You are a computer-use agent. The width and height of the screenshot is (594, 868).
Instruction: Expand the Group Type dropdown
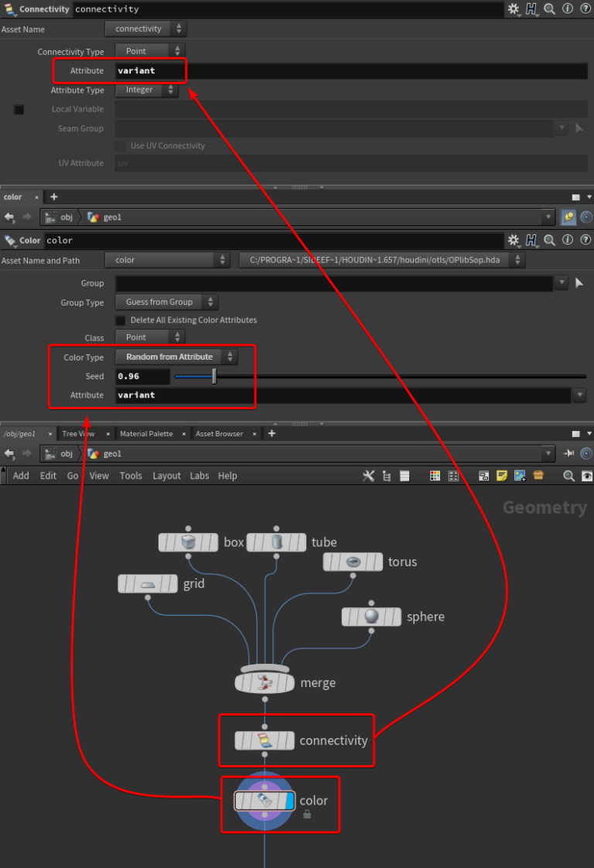point(166,302)
